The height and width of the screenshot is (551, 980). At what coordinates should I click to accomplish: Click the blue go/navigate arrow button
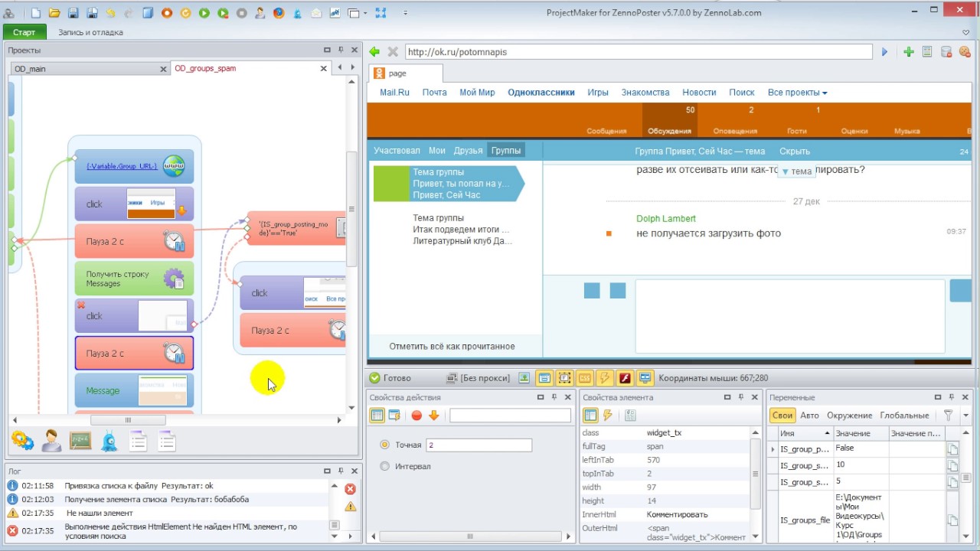click(885, 52)
